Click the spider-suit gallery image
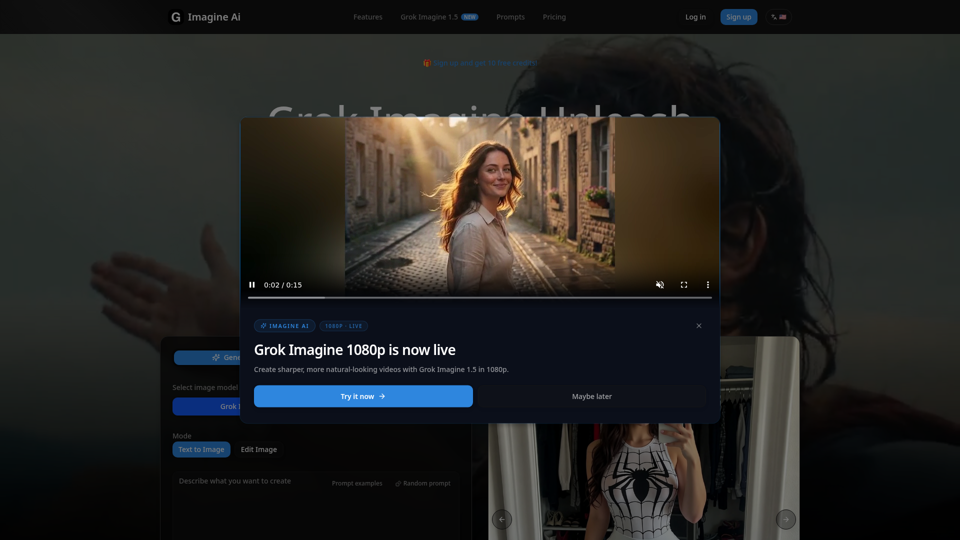Screen dimensions: 960x540 pyautogui.click(x=643, y=482)
